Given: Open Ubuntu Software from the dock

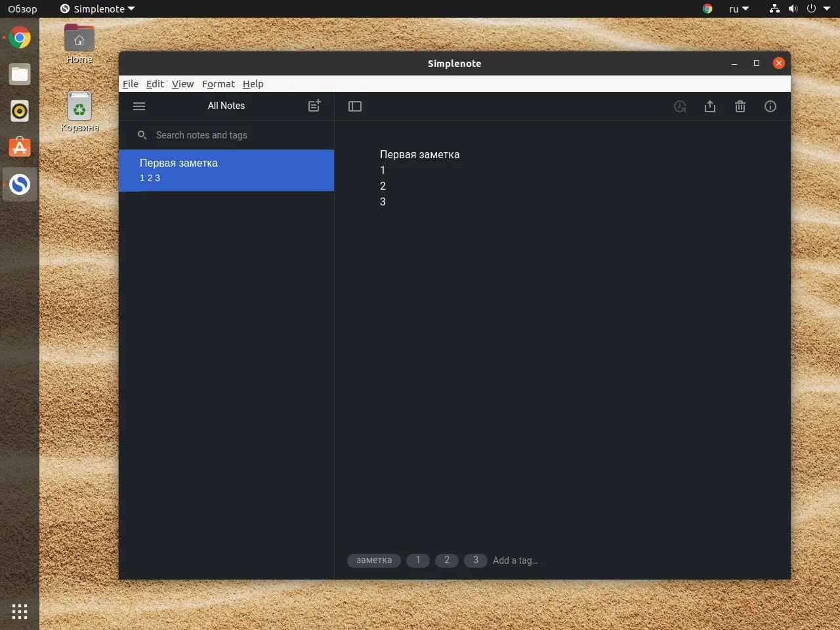Looking at the screenshot, I should click(20, 148).
